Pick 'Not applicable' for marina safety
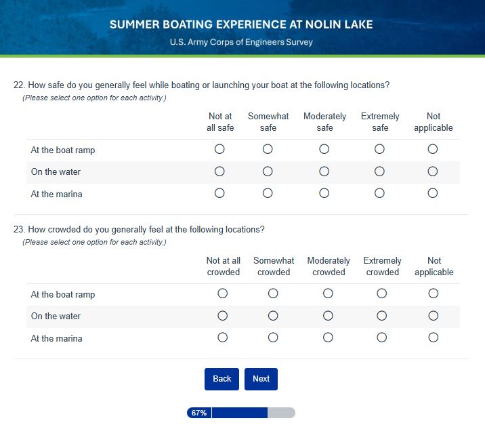The image size is (485, 448). point(433,193)
